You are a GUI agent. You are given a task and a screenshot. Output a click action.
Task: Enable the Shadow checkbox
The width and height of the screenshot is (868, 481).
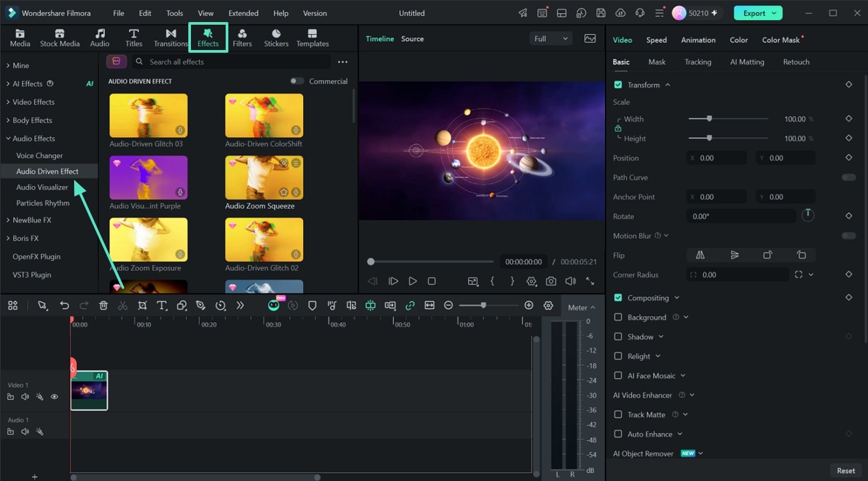click(x=618, y=337)
